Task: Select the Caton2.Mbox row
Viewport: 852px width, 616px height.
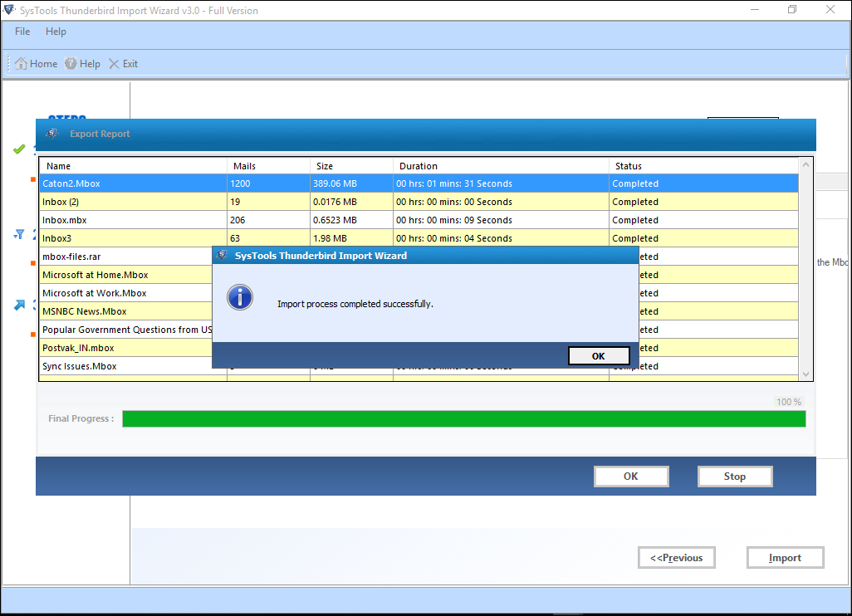Action: point(419,183)
